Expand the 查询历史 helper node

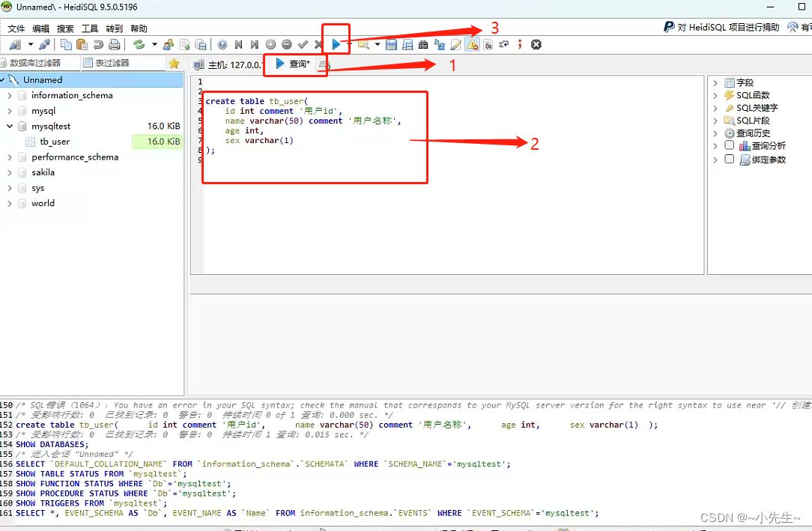tap(715, 133)
